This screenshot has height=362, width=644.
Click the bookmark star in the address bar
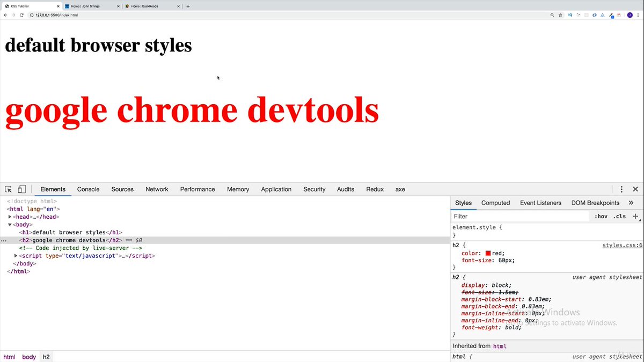(560, 15)
